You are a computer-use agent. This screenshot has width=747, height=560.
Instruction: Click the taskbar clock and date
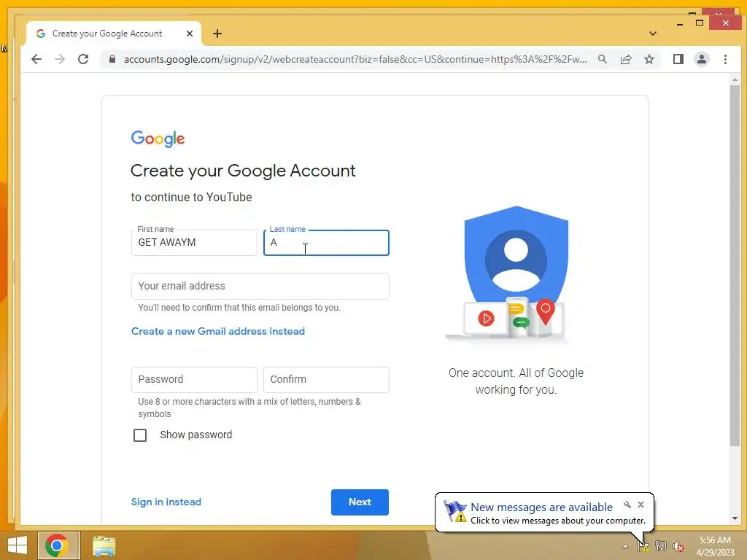tap(715, 546)
